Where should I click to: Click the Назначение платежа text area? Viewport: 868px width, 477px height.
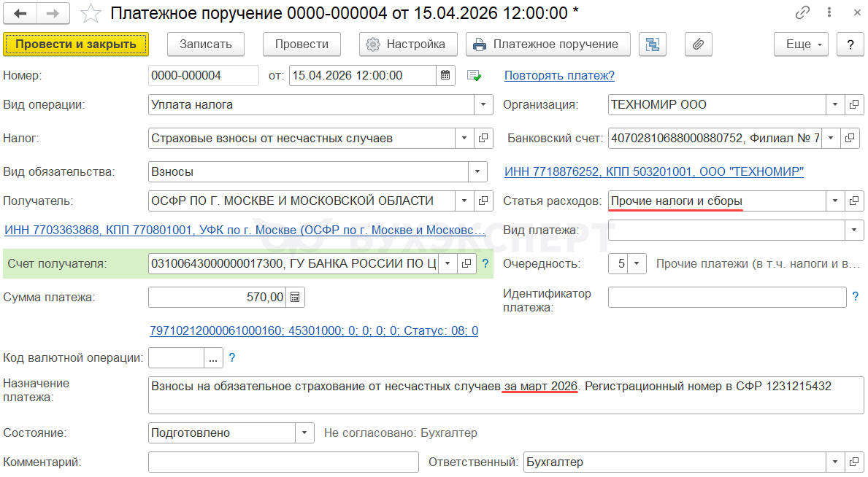506,395
